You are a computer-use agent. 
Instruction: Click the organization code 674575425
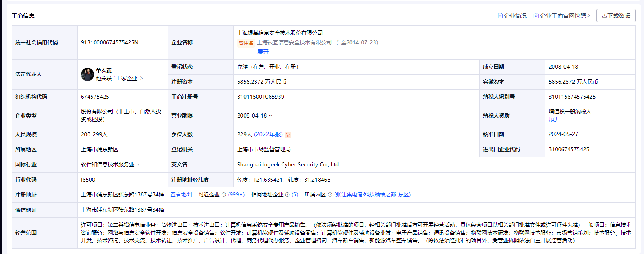(x=95, y=97)
